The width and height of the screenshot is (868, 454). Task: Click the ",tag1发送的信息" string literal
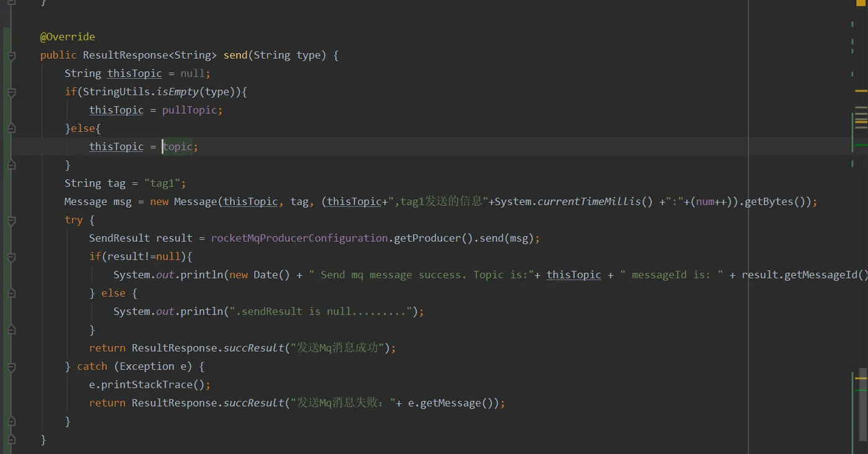tap(438, 202)
